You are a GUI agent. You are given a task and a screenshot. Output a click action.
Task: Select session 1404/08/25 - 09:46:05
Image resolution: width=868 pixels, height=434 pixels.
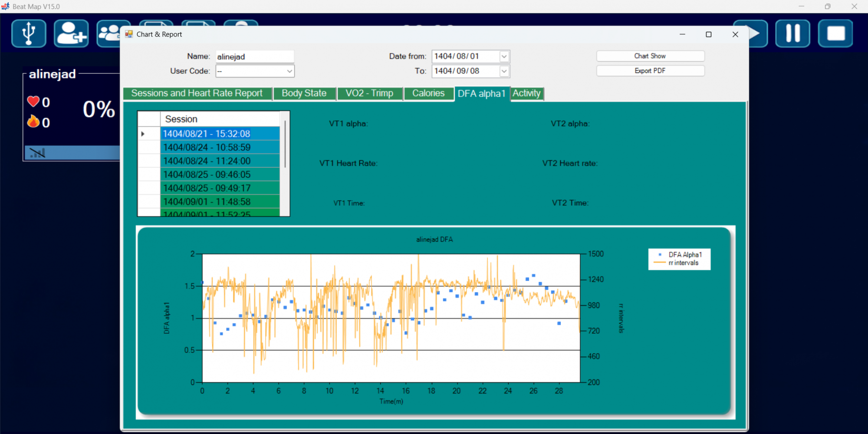click(207, 174)
